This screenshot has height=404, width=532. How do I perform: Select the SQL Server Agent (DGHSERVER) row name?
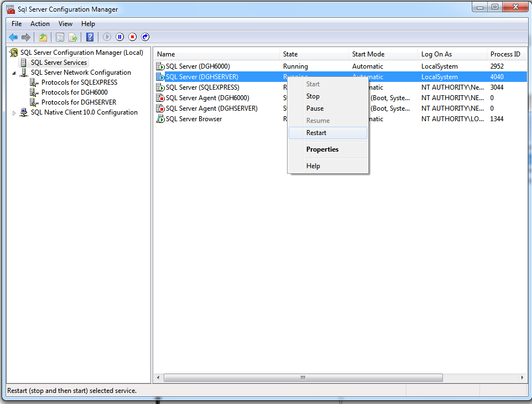coord(212,108)
